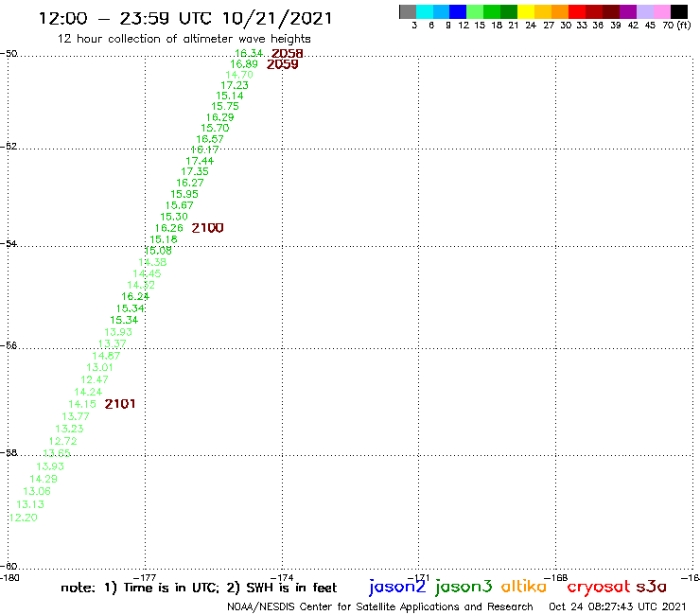This screenshot has width=700, height=615.
Task: Click the Oct 24 08:27:43 timestamp
Action: point(617,607)
